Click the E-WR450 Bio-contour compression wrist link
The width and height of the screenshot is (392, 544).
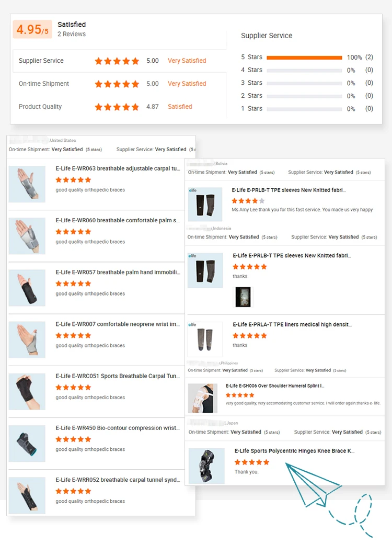[x=118, y=428]
